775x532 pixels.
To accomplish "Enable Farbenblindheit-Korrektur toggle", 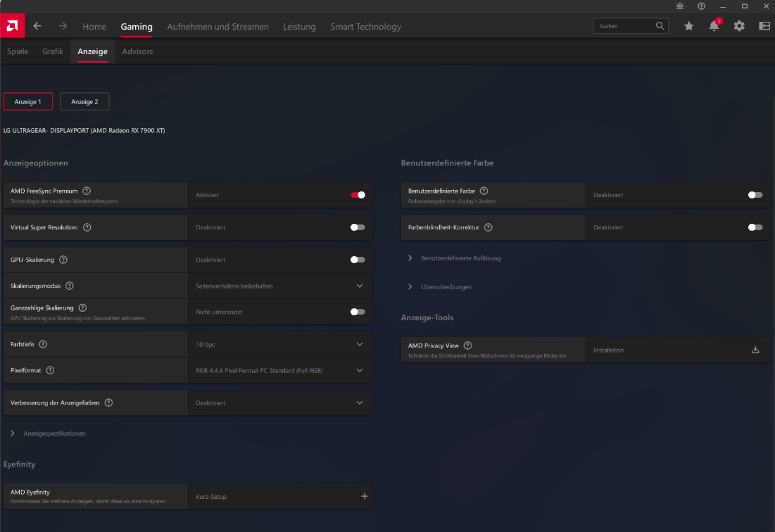I will click(x=755, y=227).
